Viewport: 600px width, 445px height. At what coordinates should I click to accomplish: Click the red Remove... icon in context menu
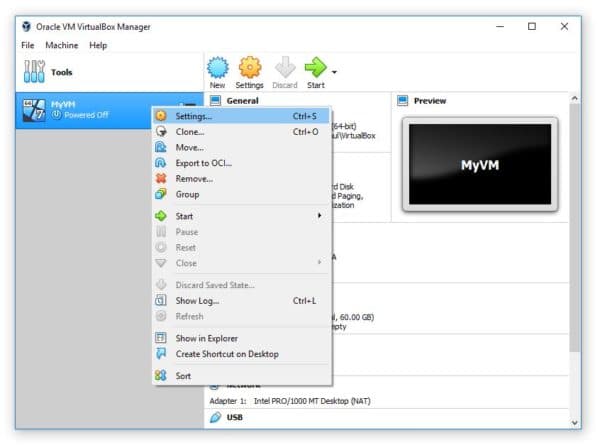[160, 178]
